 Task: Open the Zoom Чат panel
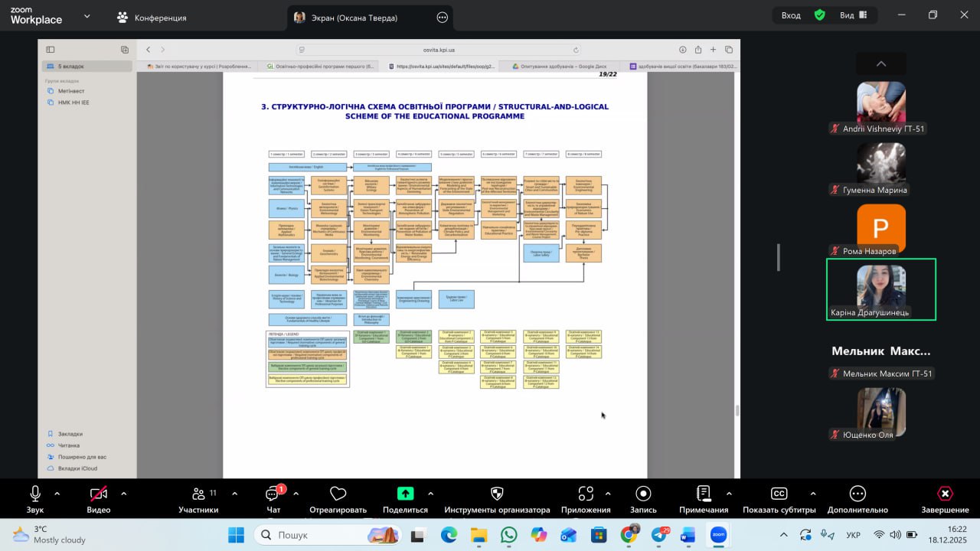272,495
